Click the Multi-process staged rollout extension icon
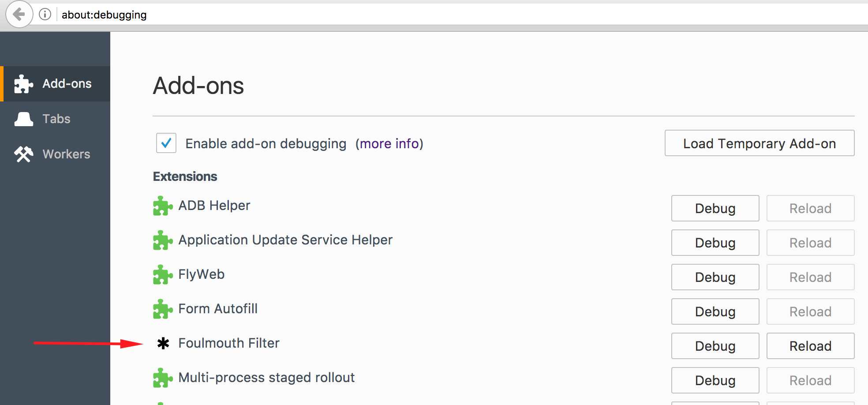The width and height of the screenshot is (868, 405). (x=163, y=378)
